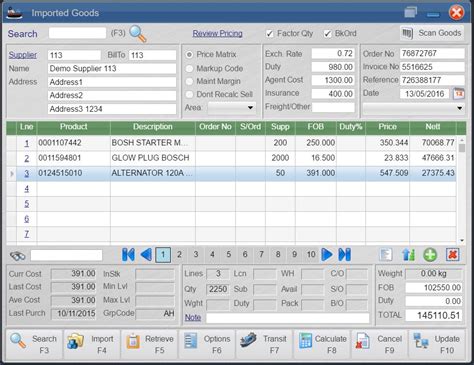Select Price Matrix radio option

(189, 54)
